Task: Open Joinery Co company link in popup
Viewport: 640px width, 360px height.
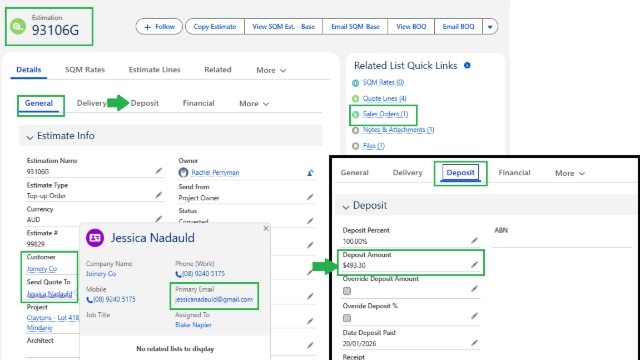Action: 101,273
